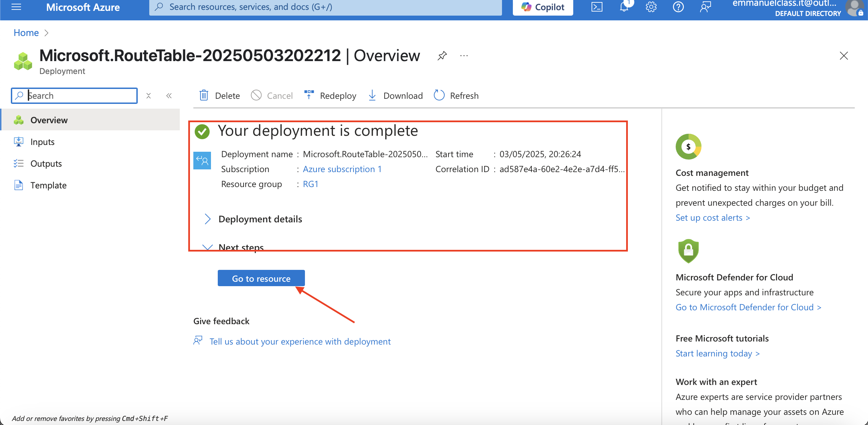This screenshot has height=425, width=868.
Task: Open Start learning today link
Action: coord(718,353)
